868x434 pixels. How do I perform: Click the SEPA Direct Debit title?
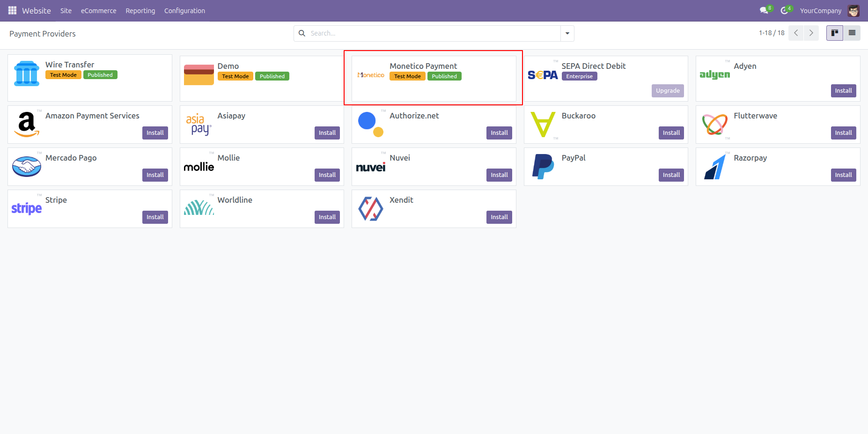click(594, 66)
